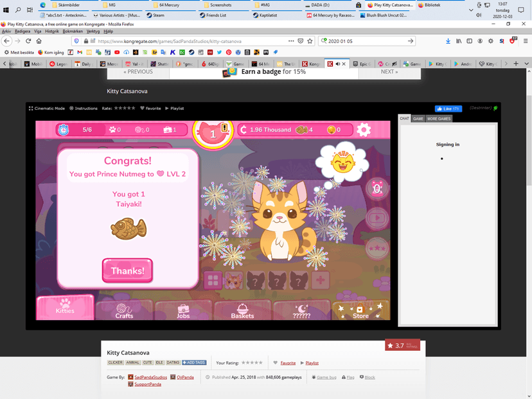Click the paw count icon
The height and width of the screenshot is (399, 532).
tap(112, 130)
